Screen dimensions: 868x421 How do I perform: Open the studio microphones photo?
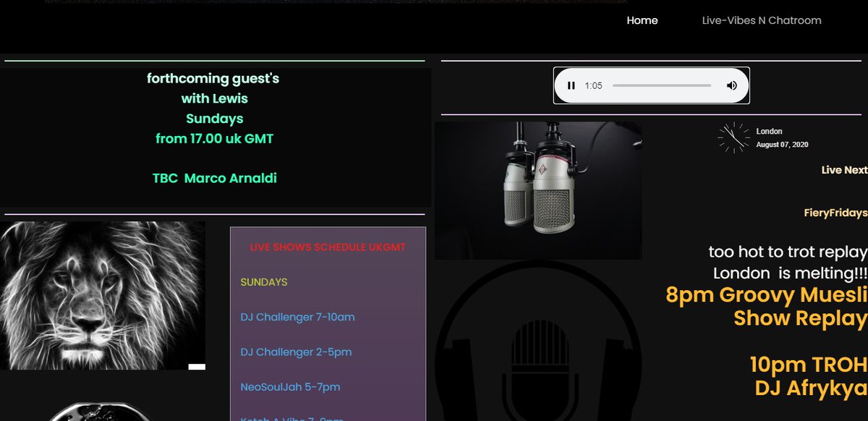pos(538,190)
